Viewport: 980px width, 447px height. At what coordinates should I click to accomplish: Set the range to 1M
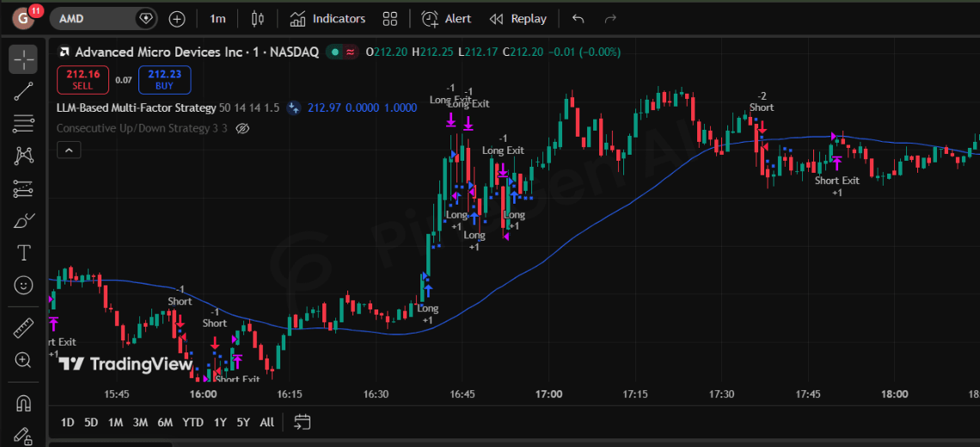click(x=115, y=422)
